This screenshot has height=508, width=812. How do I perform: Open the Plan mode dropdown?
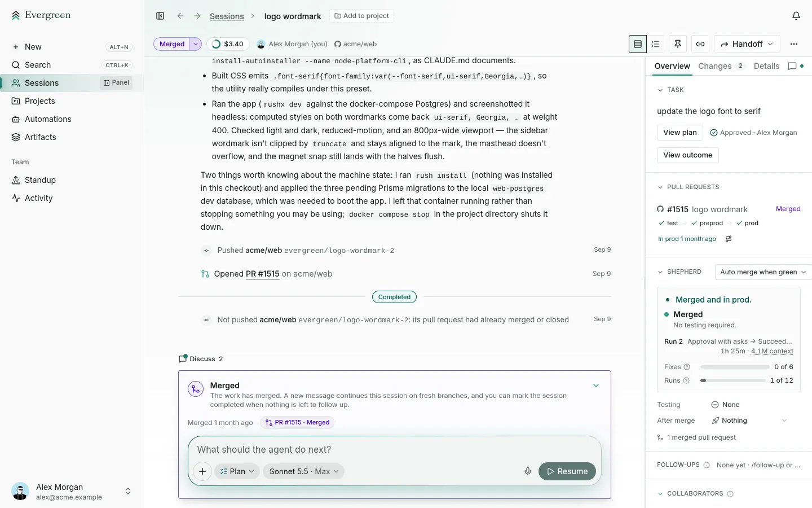[x=237, y=471]
